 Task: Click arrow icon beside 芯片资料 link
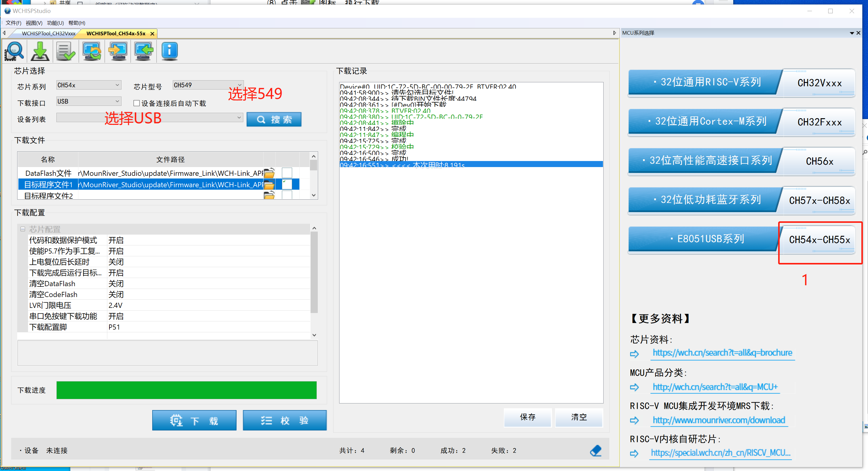[634, 354]
